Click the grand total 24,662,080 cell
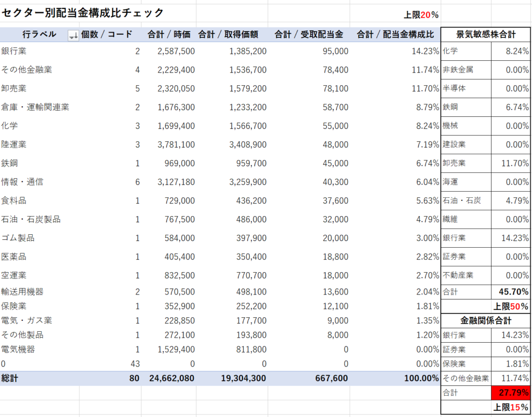Screen dimensions: 532x417 [x=171, y=379]
